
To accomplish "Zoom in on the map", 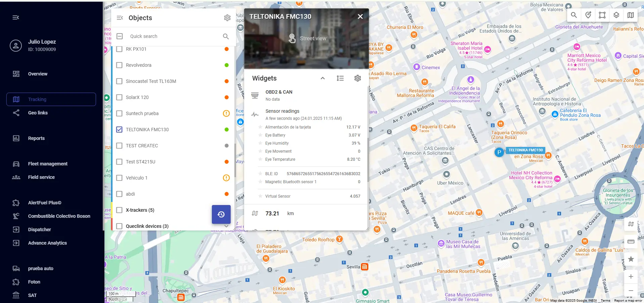I will pos(631,276).
